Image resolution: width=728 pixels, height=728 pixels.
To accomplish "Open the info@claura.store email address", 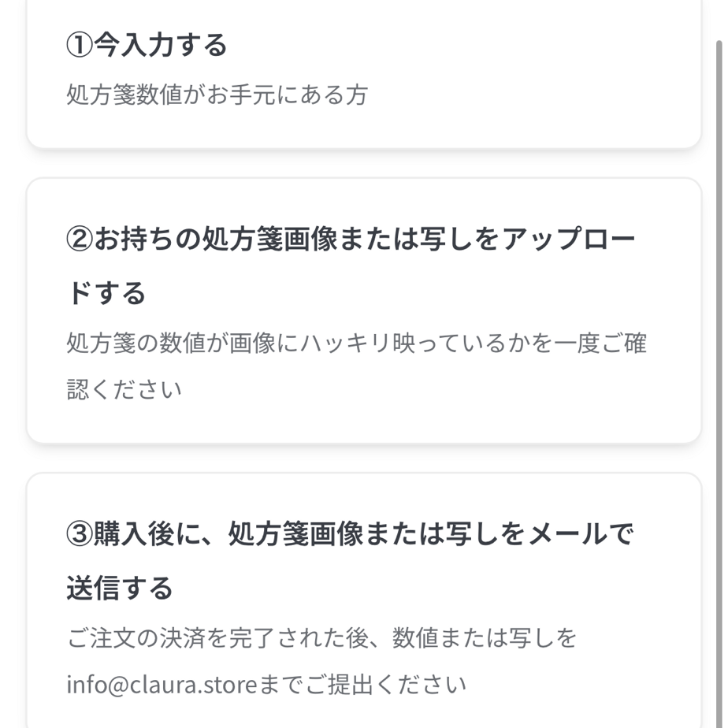I will click(162, 684).
